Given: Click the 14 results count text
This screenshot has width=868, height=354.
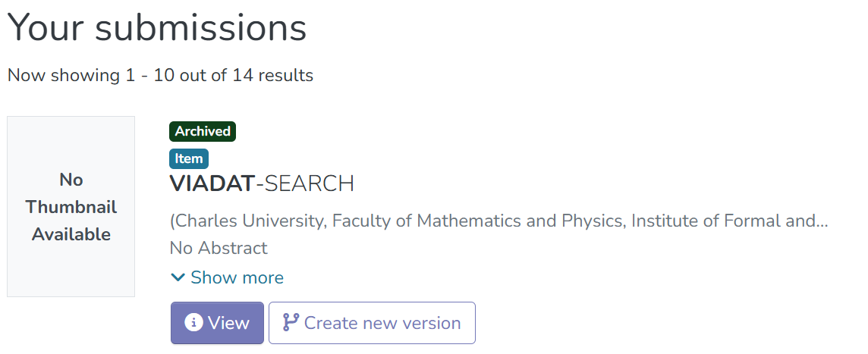Looking at the screenshot, I should (x=273, y=75).
